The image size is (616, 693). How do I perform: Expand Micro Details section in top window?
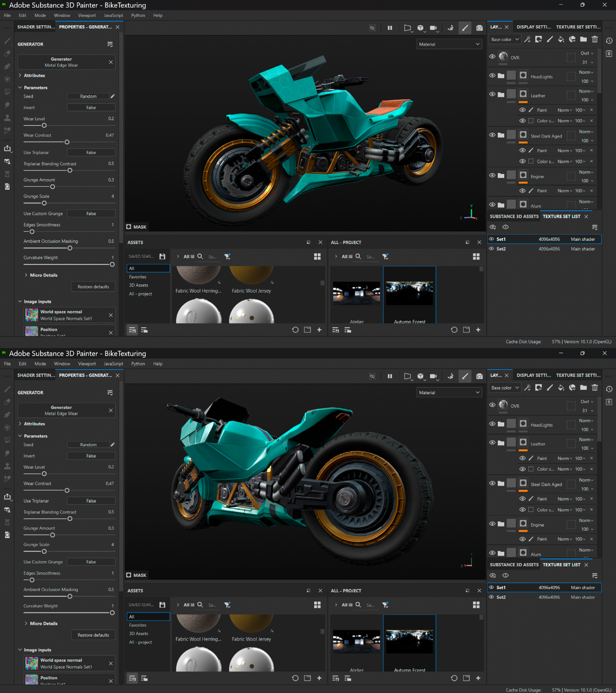pos(26,275)
